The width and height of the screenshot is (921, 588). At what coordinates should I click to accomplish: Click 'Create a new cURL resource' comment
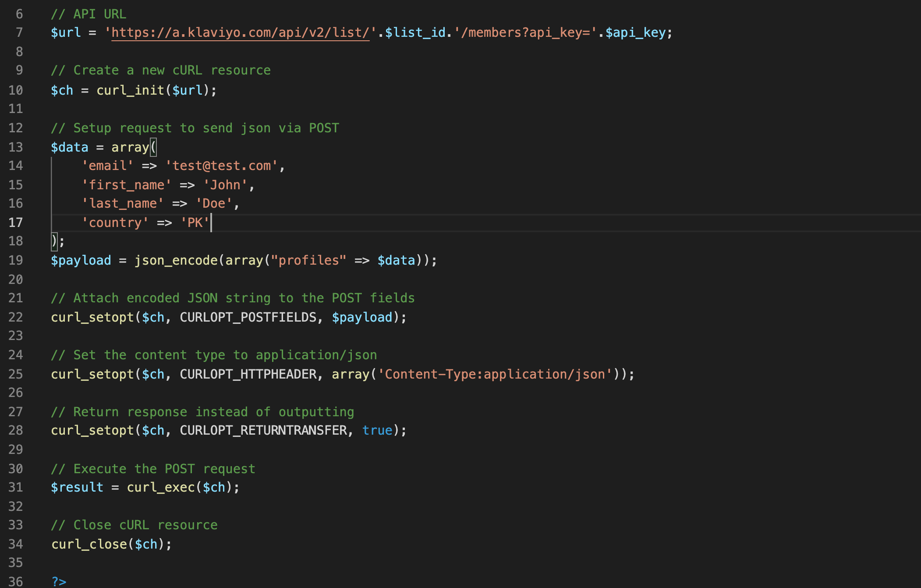[161, 70]
